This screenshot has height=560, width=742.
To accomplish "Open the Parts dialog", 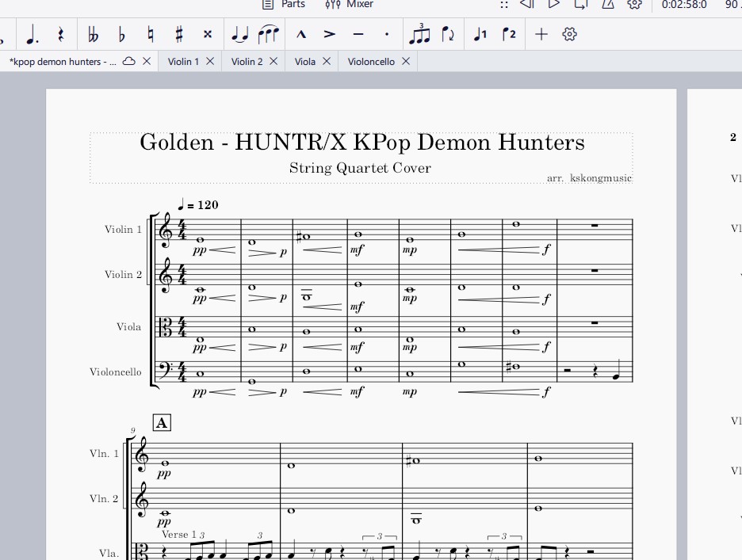I will point(284,4).
